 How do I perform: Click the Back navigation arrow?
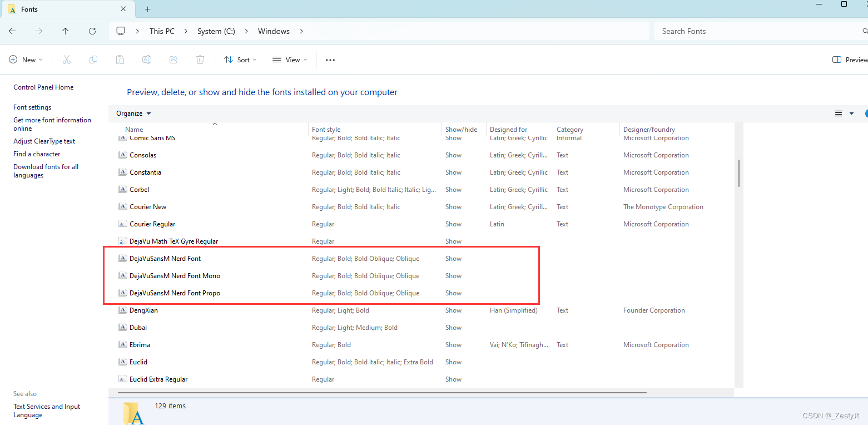coord(12,31)
